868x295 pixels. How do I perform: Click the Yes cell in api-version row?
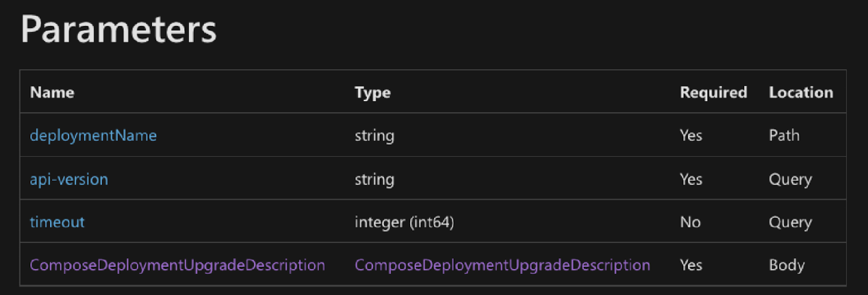[x=691, y=179]
